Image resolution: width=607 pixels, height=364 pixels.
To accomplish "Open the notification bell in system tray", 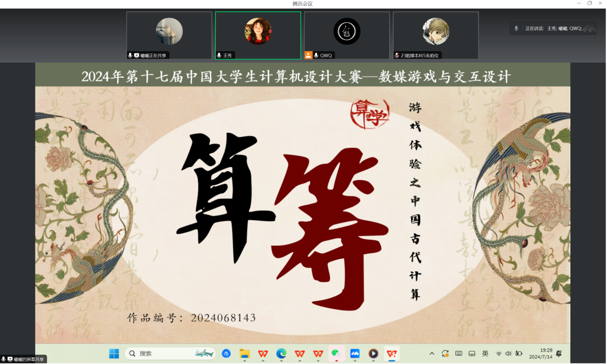I will [x=559, y=354].
